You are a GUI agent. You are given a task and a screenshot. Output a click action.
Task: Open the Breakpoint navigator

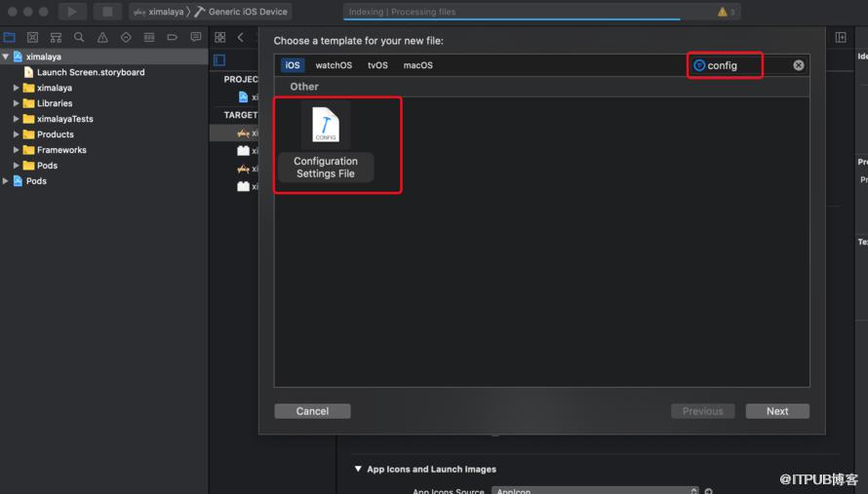(x=173, y=37)
